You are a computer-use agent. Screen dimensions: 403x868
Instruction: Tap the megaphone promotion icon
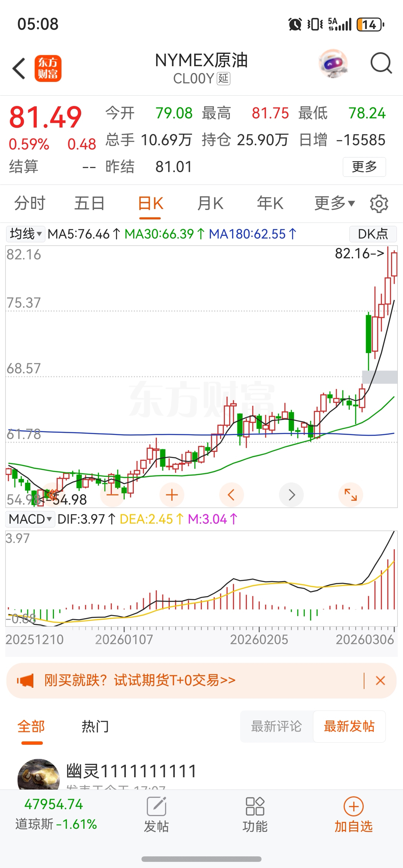(26, 681)
